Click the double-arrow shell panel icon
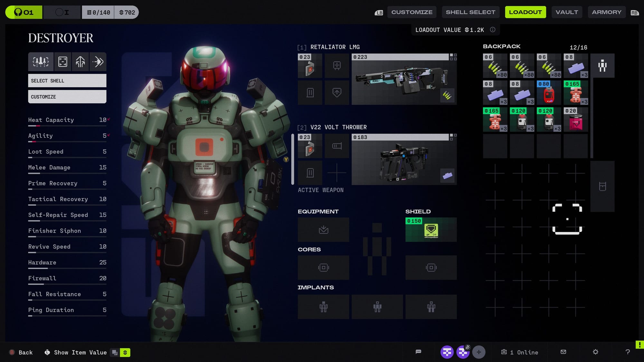This screenshot has height=362, width=644. pos(98,61)
